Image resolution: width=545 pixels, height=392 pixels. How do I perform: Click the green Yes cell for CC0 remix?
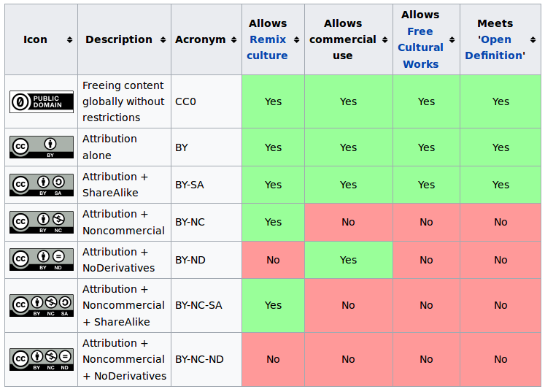coord(273,101)
